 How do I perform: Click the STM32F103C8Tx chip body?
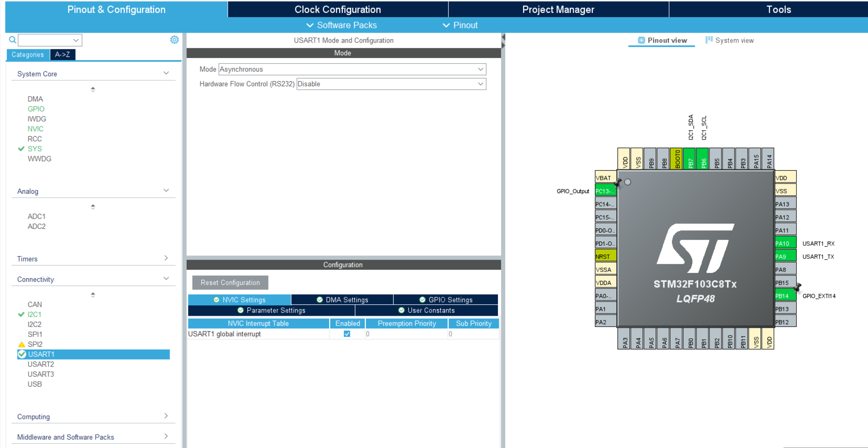[x=695, y=248]
